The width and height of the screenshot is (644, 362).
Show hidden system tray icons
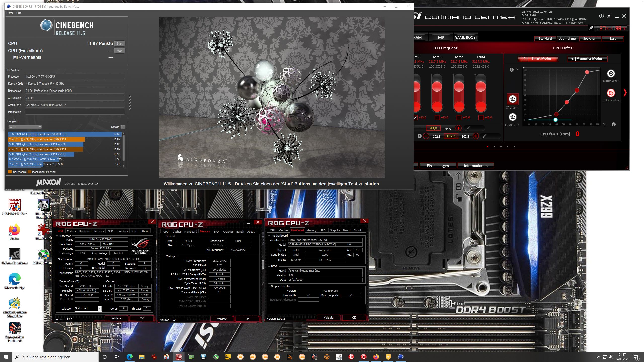click(599, 357)
